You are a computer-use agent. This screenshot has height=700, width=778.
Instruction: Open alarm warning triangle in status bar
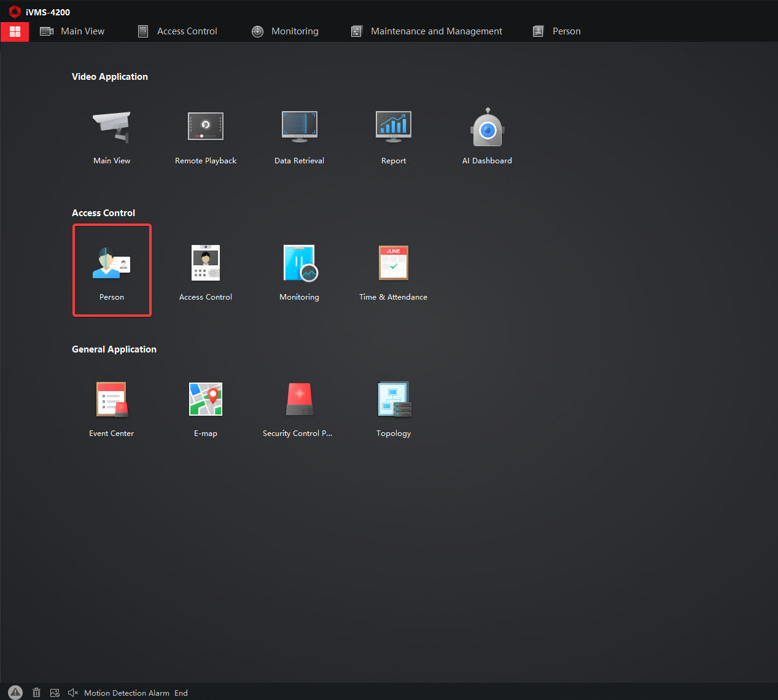(15, 693)
